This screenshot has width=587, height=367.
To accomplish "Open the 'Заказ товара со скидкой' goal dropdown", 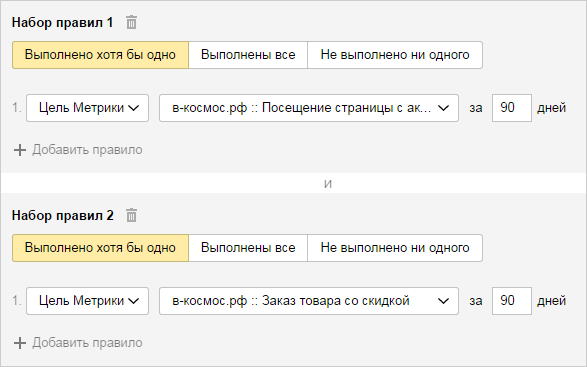I will tap(309, 301).
